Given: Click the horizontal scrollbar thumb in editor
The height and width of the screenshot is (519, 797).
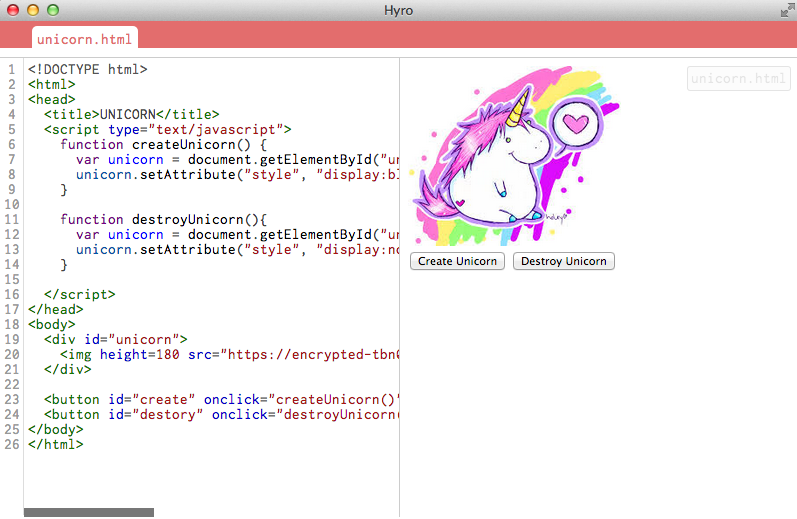Looking at the screenshot, I should tap(89, 512).
